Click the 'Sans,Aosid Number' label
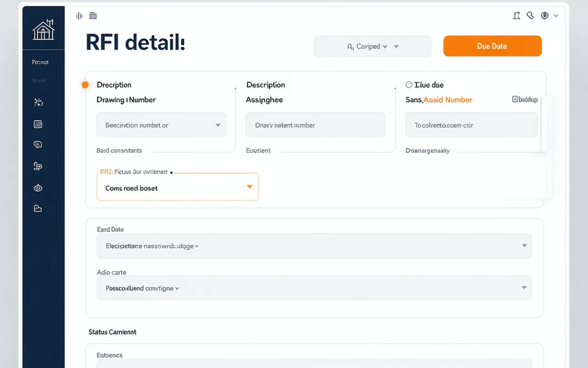 click(439, 100)
